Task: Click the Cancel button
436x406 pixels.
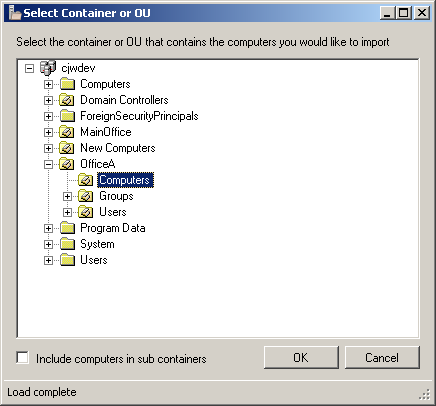Action: click(x=382, y=357)
